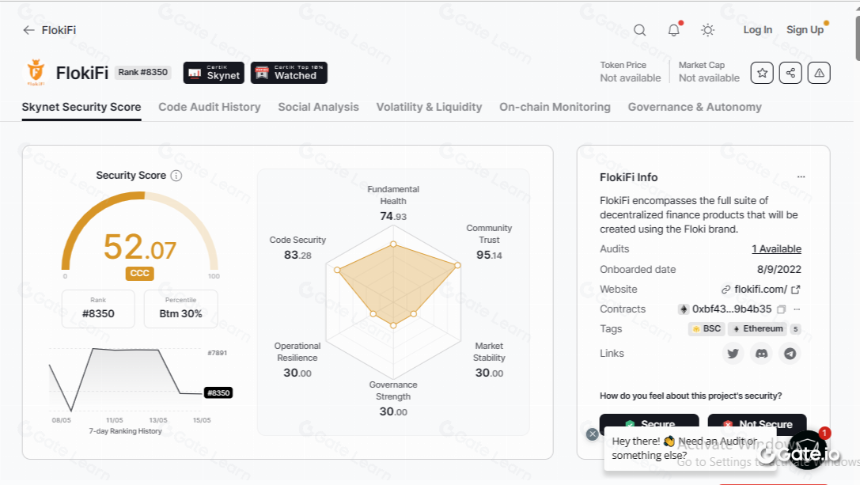Open the Telegram link icon
The height and width of the screenshot is (485, 860).
tap(790, 353)
